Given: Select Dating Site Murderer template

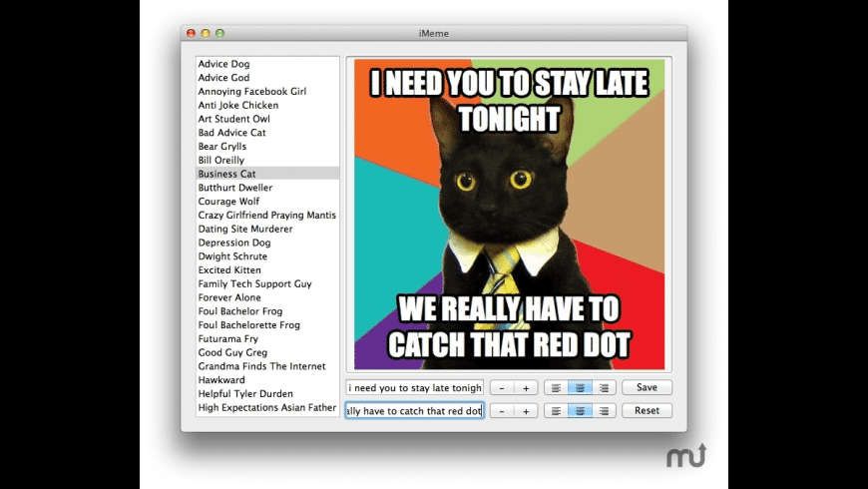Looking at the screenshot, I should tap(267, 229).
